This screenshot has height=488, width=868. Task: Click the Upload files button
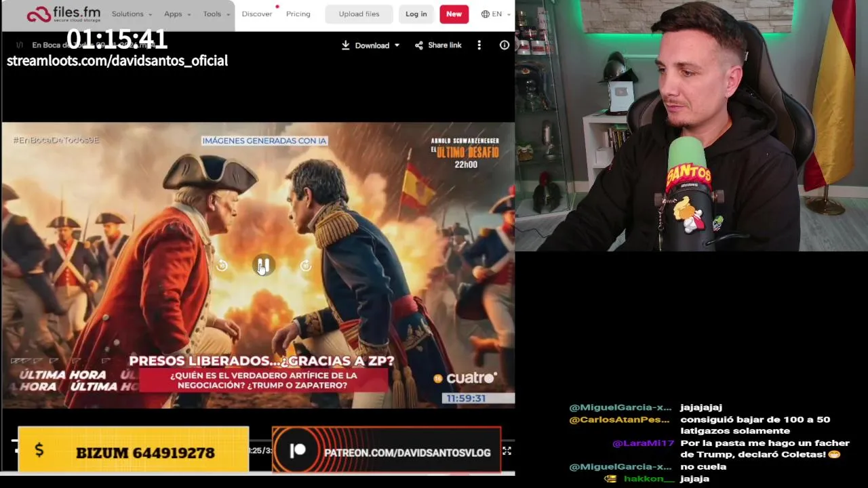pos(359,14)
